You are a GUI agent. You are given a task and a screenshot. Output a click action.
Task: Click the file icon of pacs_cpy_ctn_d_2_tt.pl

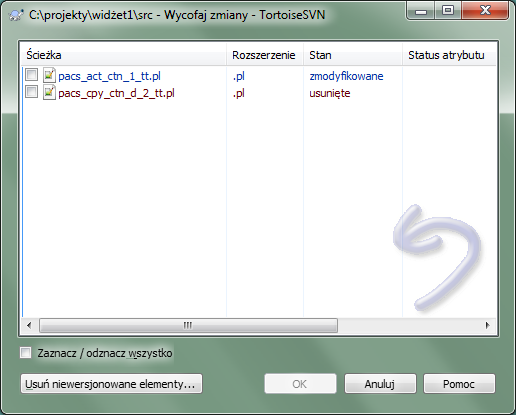pyautogui.click(x=49, y=92)
